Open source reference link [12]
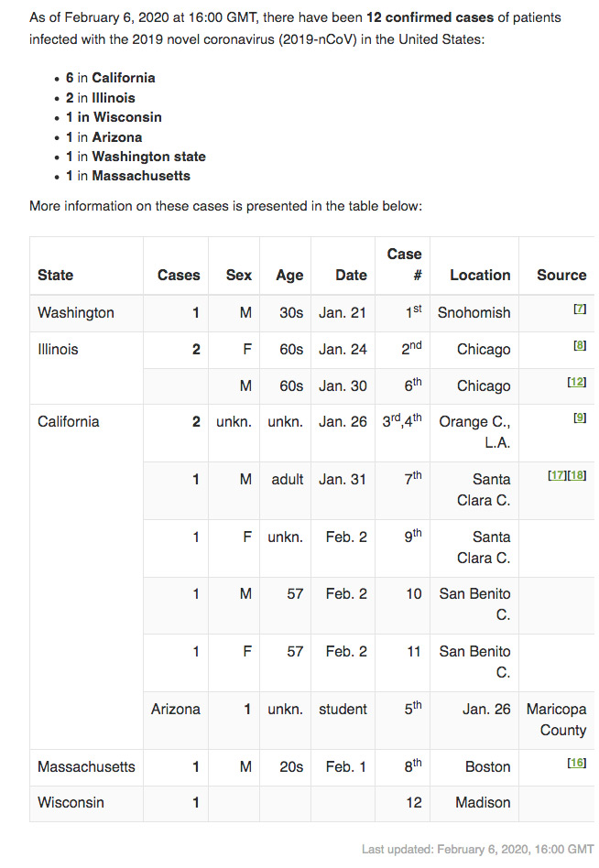The width and height of the screenshot is (599, 868). (576, 382)
